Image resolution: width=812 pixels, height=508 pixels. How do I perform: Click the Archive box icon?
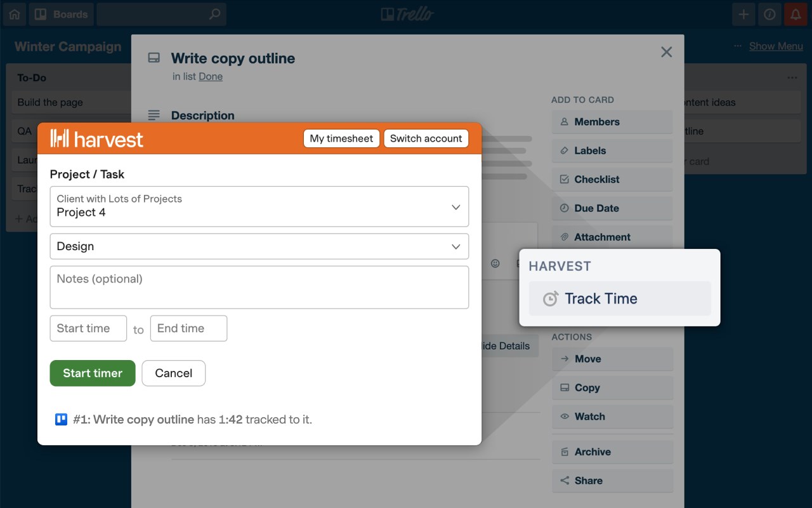[x=565, y=452]
